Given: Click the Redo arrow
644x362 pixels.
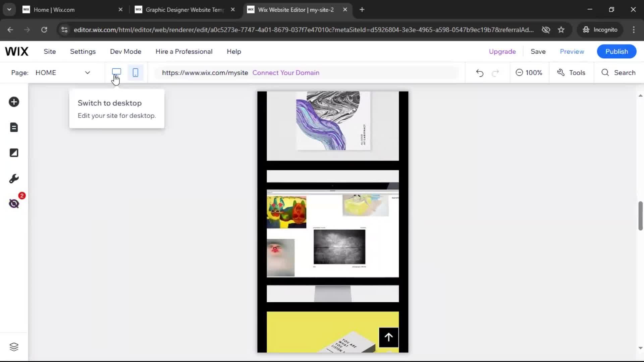Looking at the screenshot, I should 495,73.
